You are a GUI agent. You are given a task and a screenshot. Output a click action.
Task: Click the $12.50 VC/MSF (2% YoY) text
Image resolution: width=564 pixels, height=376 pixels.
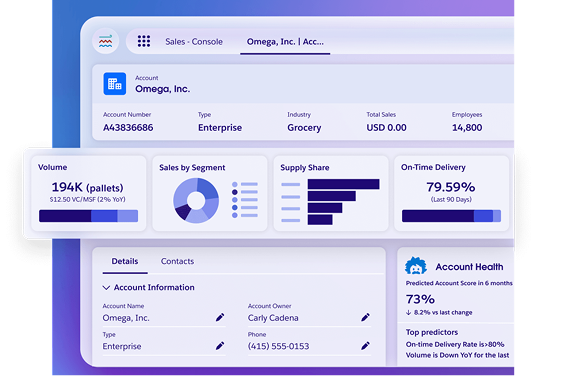(87, 199)
